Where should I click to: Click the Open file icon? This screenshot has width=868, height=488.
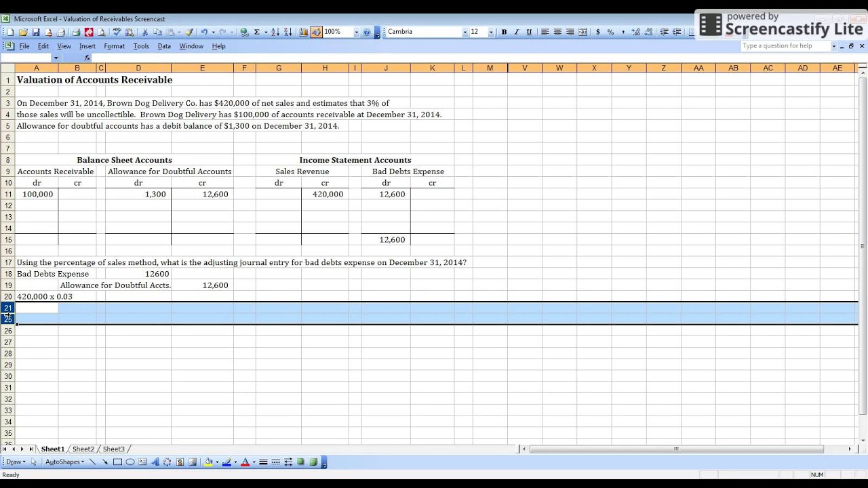[23, 32]
